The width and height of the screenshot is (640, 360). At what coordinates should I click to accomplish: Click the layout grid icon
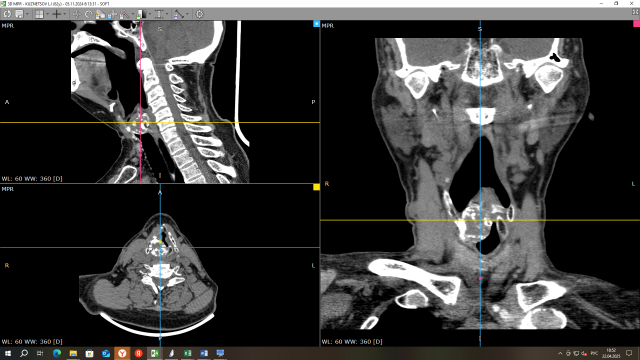tap(39, 14)
